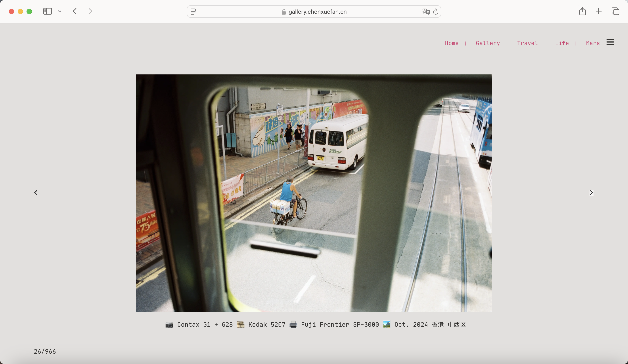Screen dimensions: 628x364
Task: Open the Share sheet
Action: [x=582, y=11]
